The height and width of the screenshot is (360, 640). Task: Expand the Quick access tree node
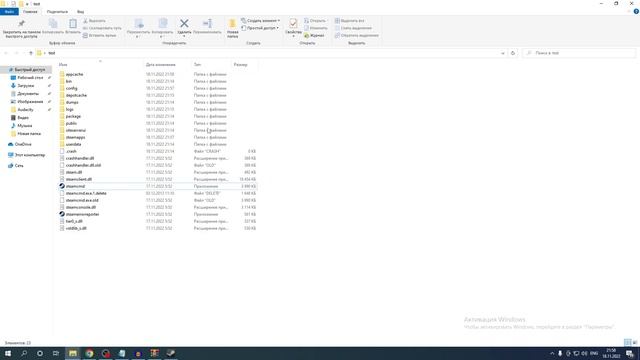tap(4, 70)
